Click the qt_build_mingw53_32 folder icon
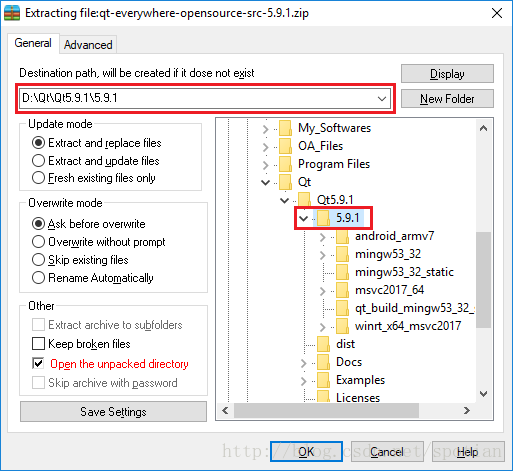This screenshot has width=513, height=471. (x=342, y=308)
